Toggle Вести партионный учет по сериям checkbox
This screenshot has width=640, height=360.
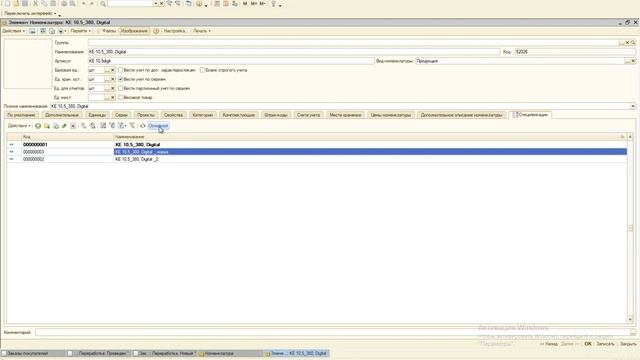tap(120, 88)
